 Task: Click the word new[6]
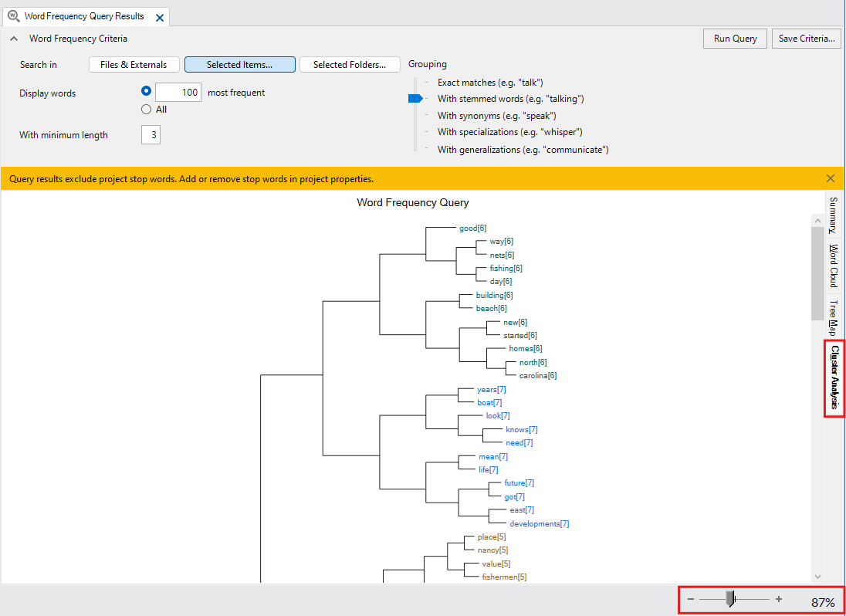515,322
